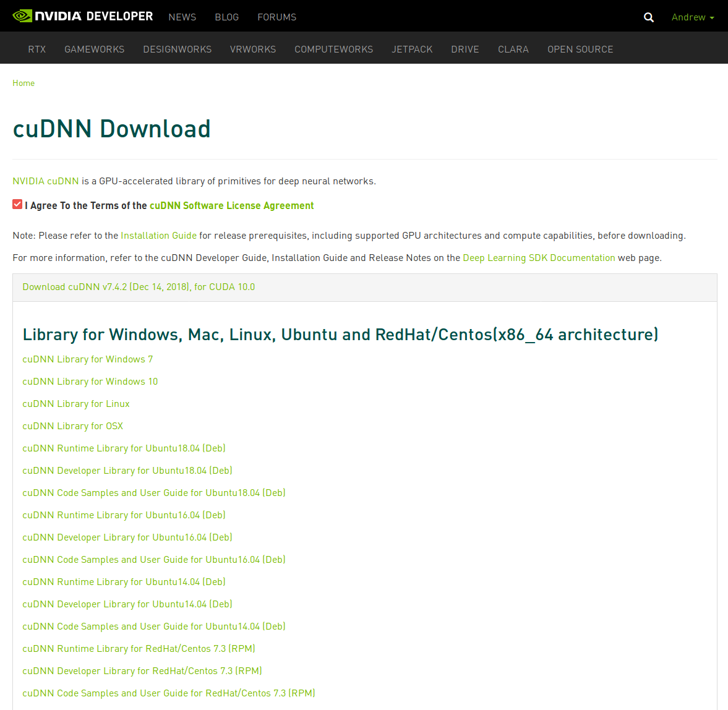728x710 pixels.
Task: Click the Home breadcrumb link
Action: click(x=24, y=83)
